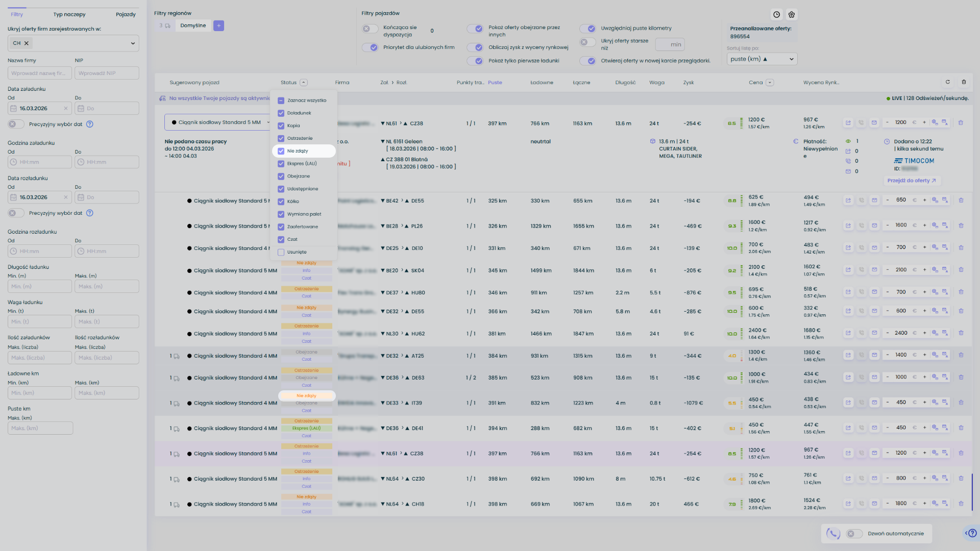
Task: Click trash icon in table header
Action: (x=964, y=82)
